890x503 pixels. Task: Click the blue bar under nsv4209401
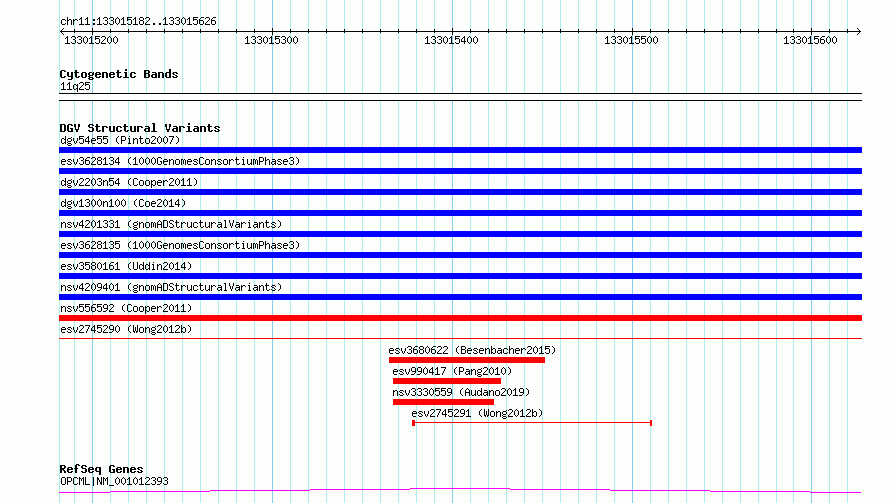(x=460, y=297)
